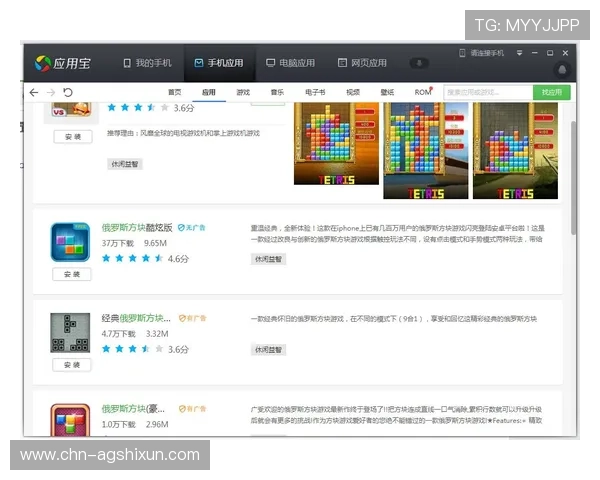Click 休闲益智 tag for 酷炫版
The height and width of the screenshot is (480, 600).
tap(268, 259)
